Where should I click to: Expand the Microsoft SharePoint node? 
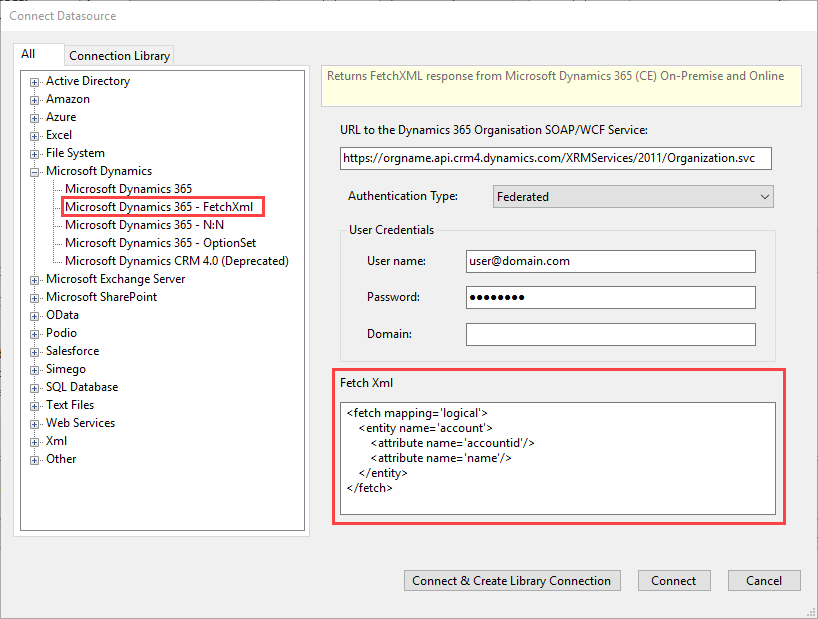(34, 298)
